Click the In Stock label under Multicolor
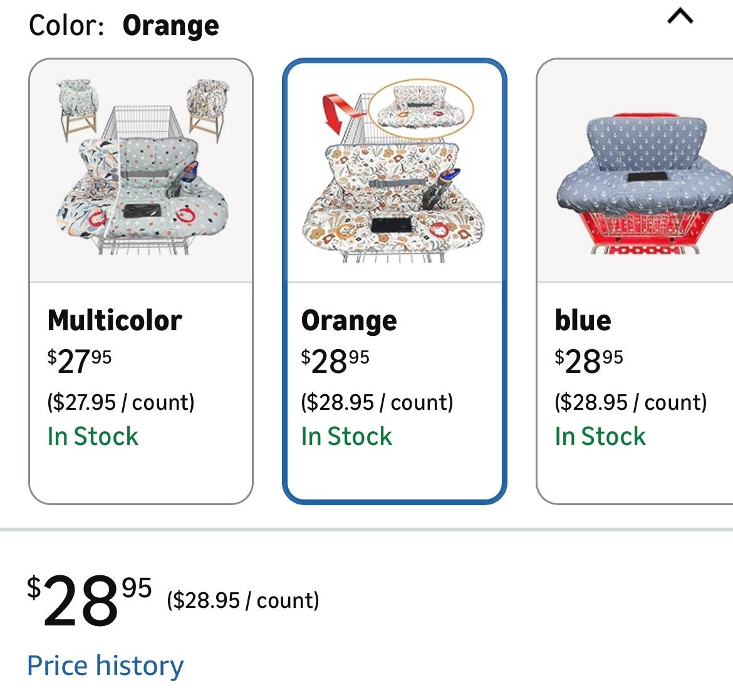The width and height of the screenshot is (733, 700). tap(93, 436)
